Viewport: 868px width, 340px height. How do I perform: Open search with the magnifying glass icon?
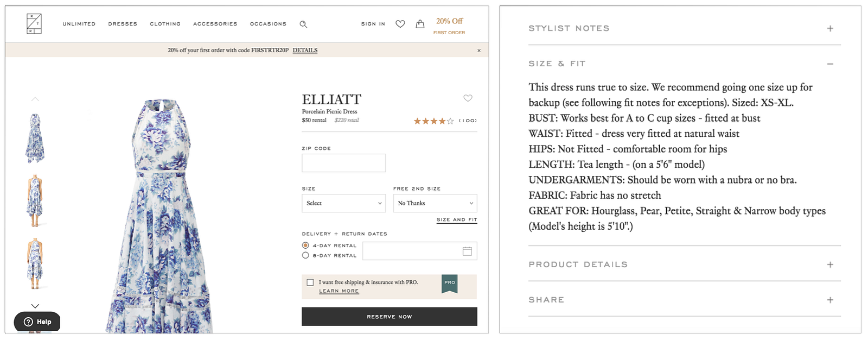coord(303,24)
